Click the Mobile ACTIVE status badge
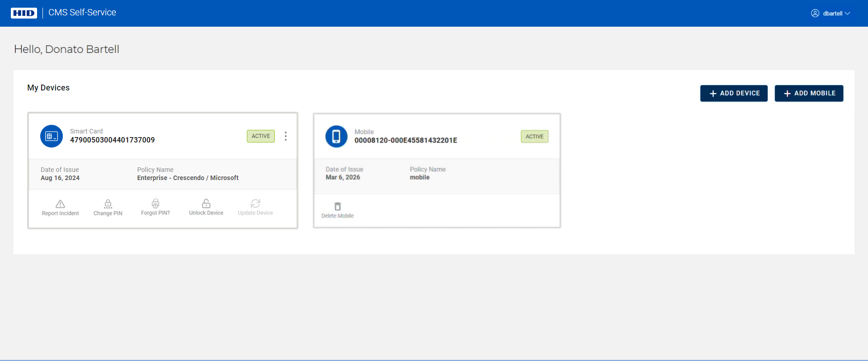Screen dimensions: 868x361 [x=535, y=137]
